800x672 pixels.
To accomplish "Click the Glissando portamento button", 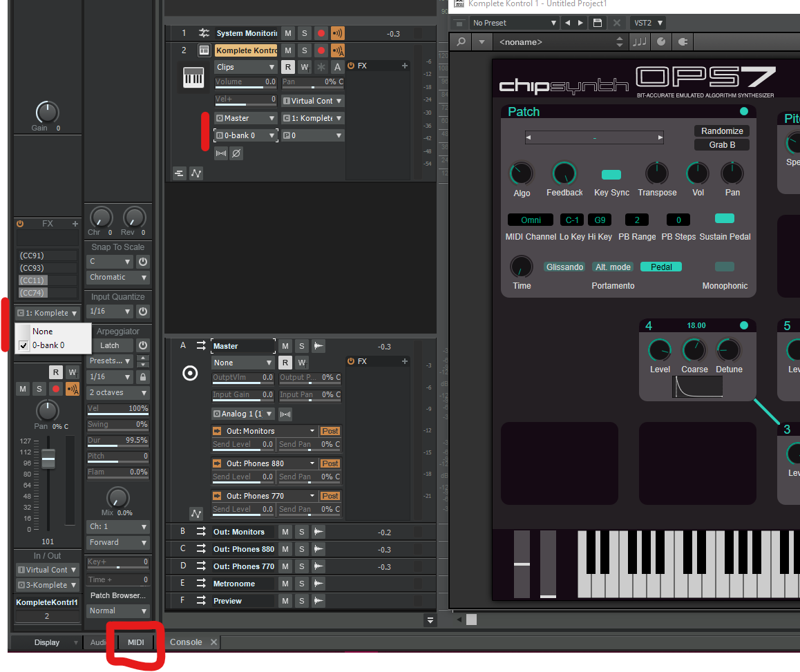I will click(564, 267).
